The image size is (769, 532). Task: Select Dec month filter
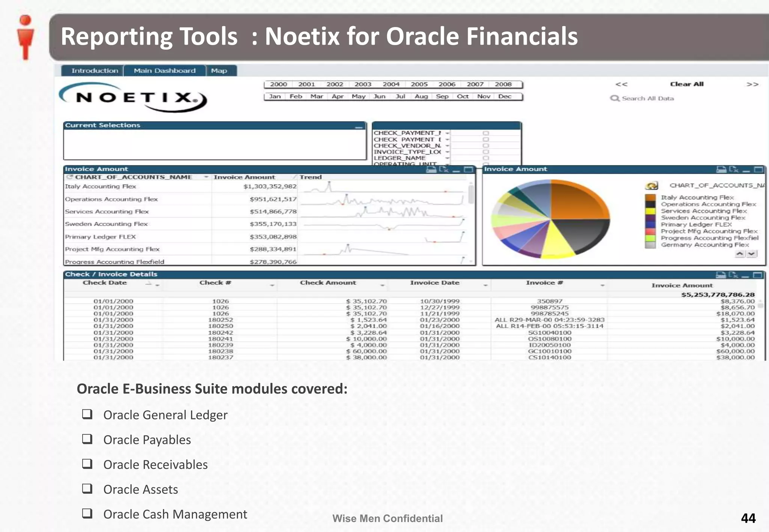[x=505, y=96]
